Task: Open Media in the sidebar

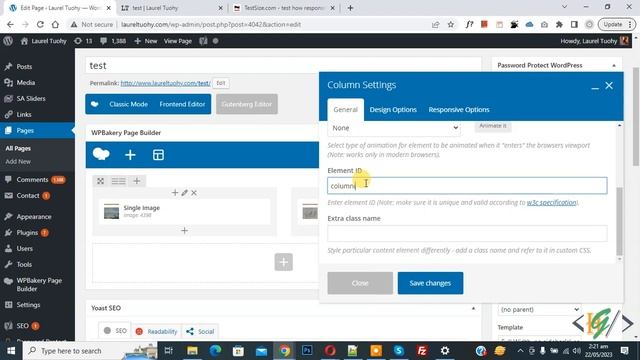Action: click(25, 82)
